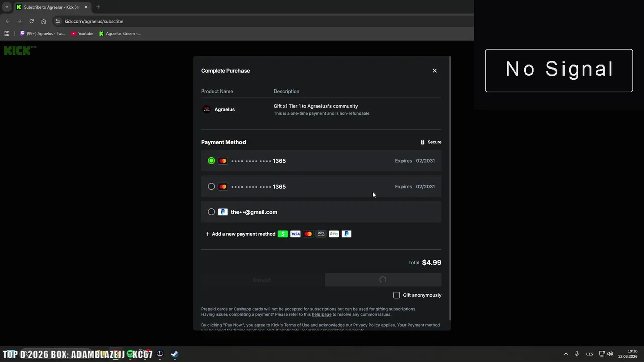Screen dimensions: 644x362
Task: Choose the PayPal the••@gmail.com radio option
Action: click(x=211, y=212)
